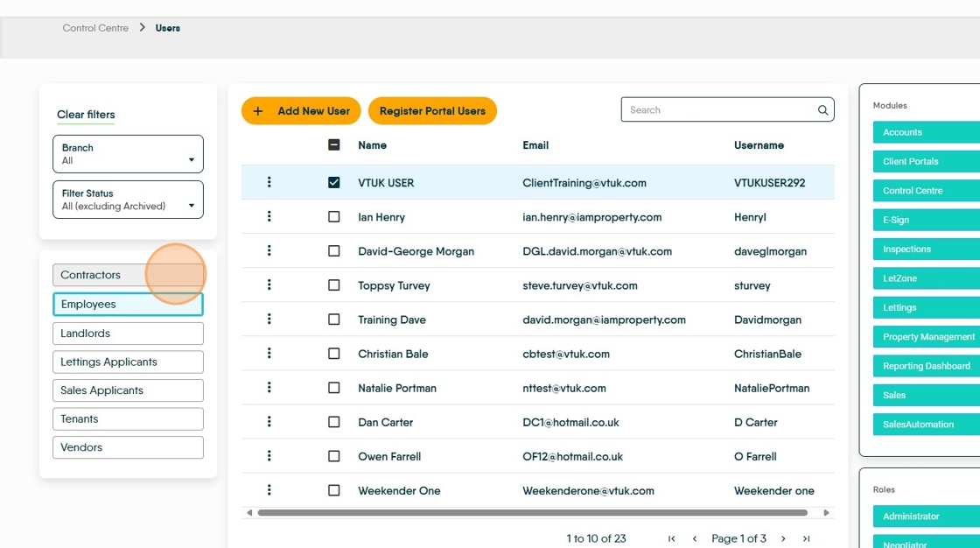
Task: Click the horizontal table scrollbar
Action: [533, 513]
